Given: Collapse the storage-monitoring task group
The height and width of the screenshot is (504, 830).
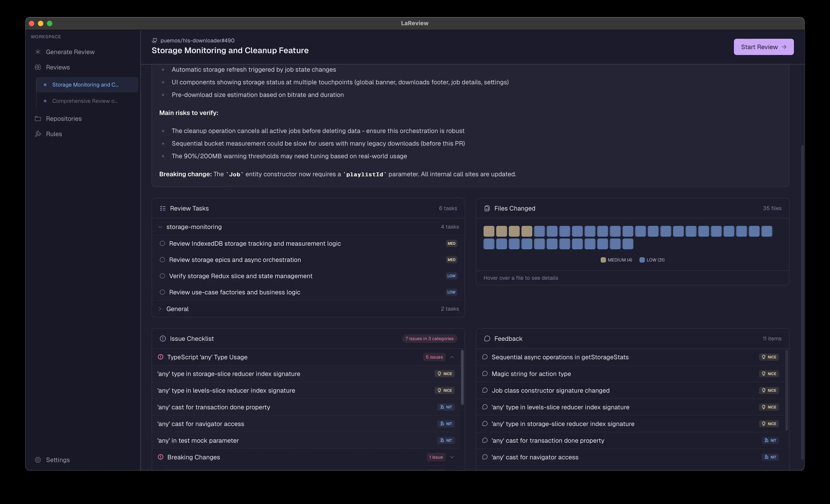Looking at the screenshot, I should (x=160, y=227).
